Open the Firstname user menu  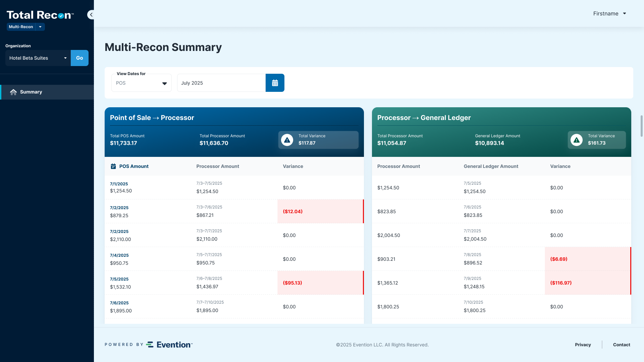pos(609,13)
